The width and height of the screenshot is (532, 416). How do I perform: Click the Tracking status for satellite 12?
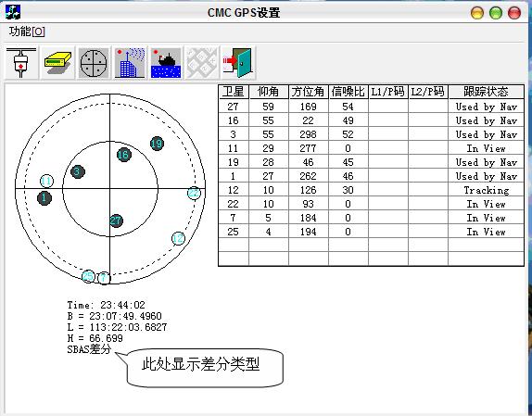tap(487, 190)
